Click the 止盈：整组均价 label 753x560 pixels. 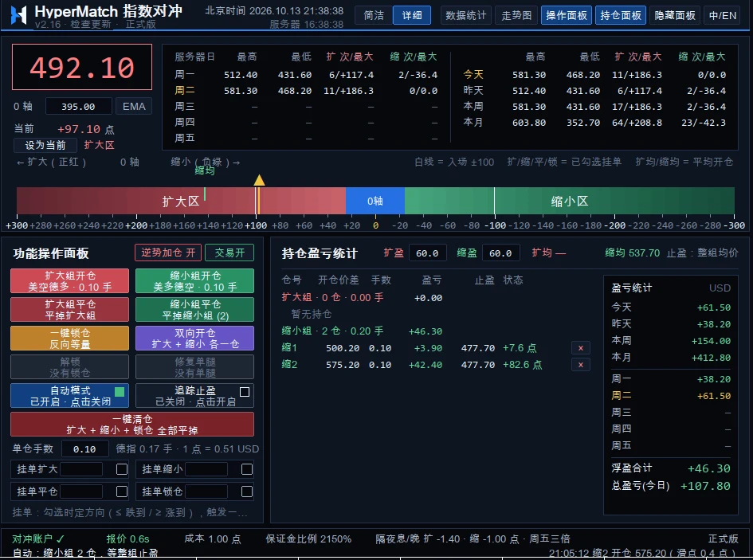pos(702,253)
